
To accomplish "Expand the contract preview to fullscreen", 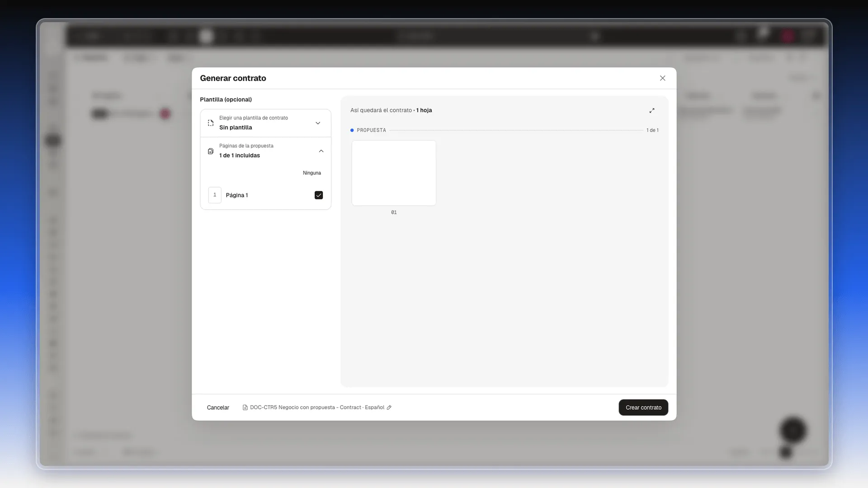I will pyautogui.click(x=652, y=110).
